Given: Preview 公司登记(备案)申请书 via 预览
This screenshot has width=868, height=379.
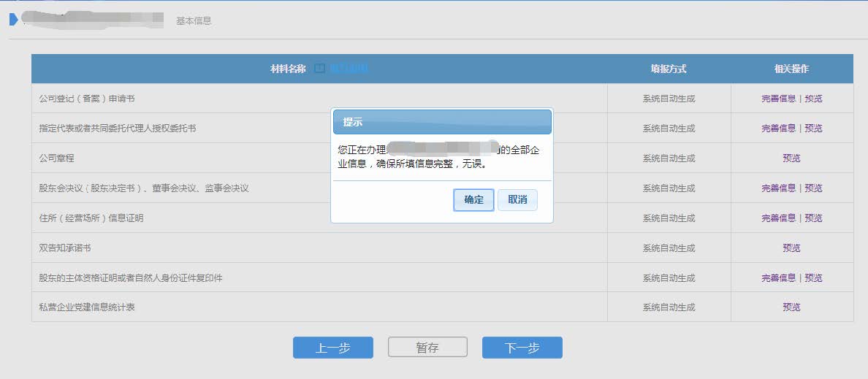Looking at the screenshot, I should click(813, 99).
